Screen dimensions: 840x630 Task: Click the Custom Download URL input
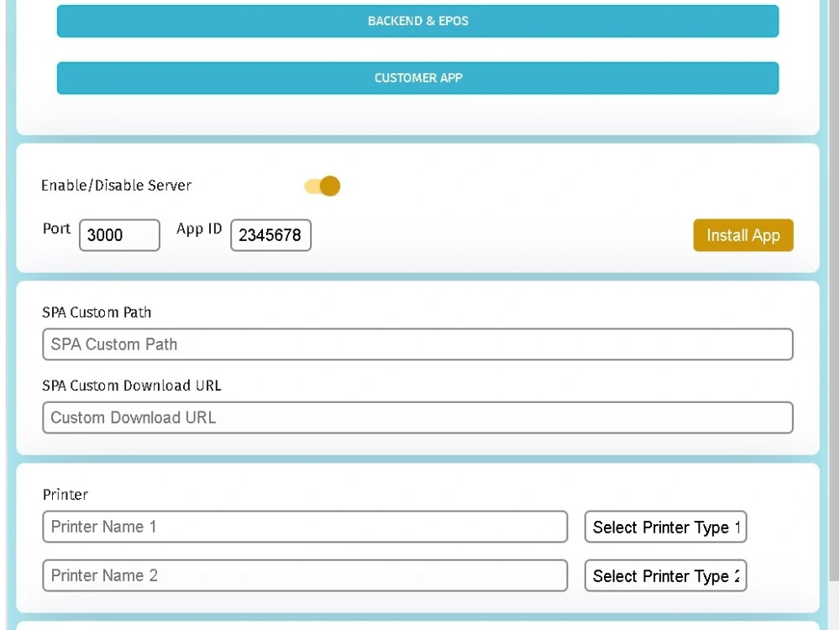click(417, 417)
